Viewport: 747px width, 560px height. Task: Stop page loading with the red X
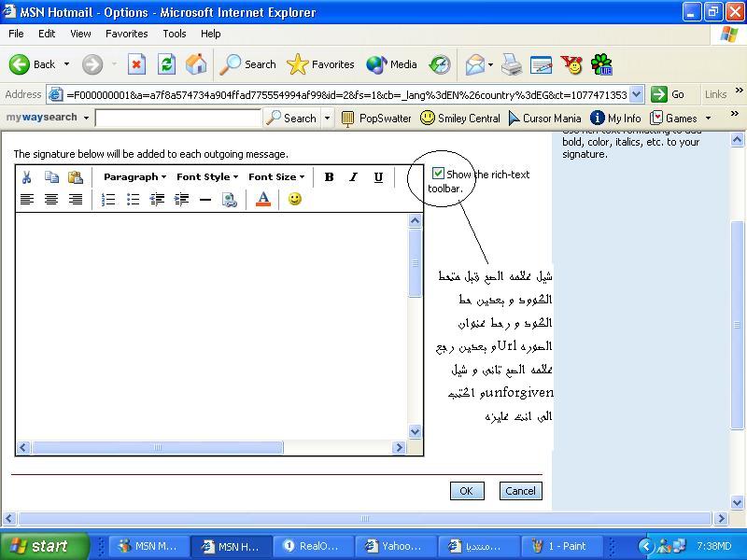pyautogui.click(x=136, y=64)
